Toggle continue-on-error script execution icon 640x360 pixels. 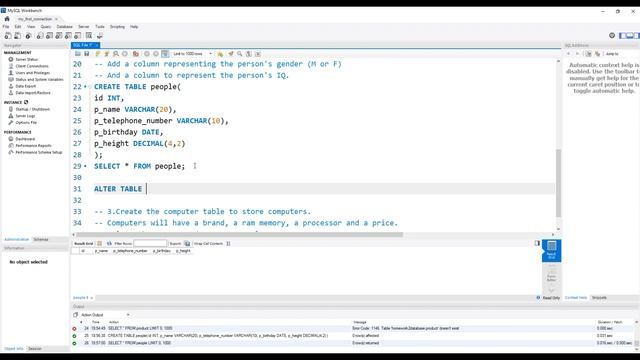pos(136,54)
